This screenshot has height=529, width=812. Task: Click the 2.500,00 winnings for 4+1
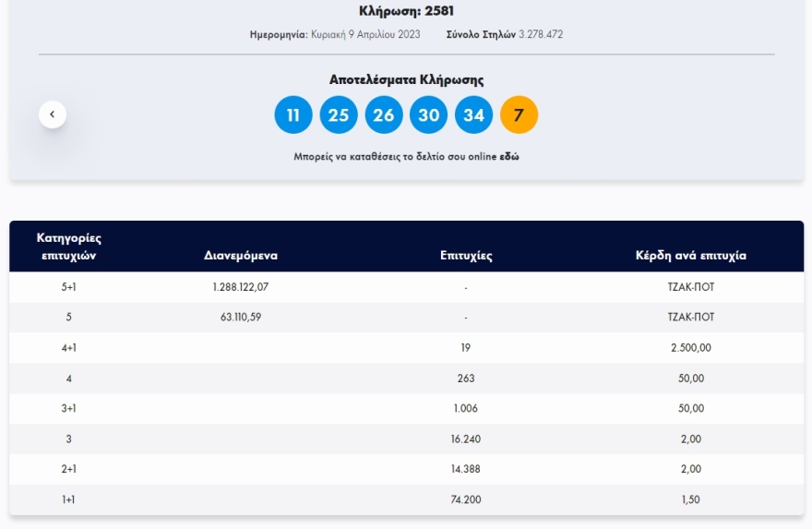tap(691, 348)
